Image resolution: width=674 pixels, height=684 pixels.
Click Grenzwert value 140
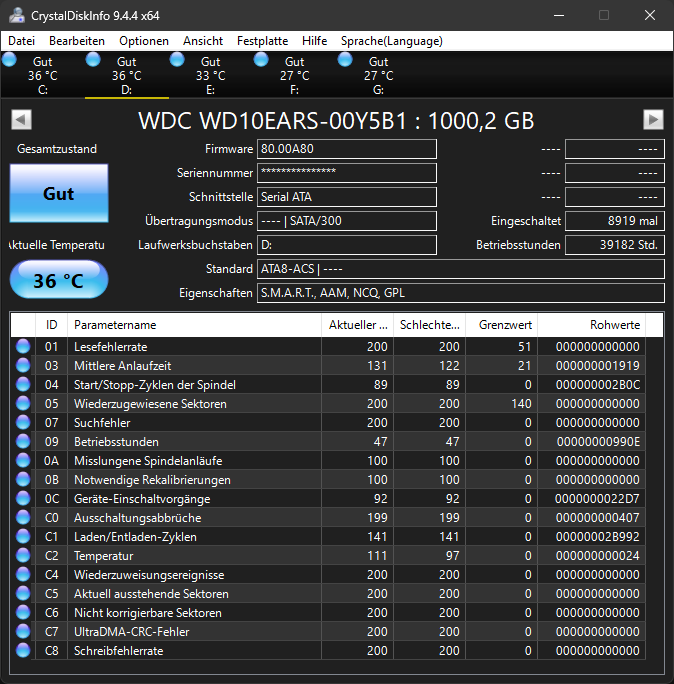pyautogui.click(x=521, y=404)
